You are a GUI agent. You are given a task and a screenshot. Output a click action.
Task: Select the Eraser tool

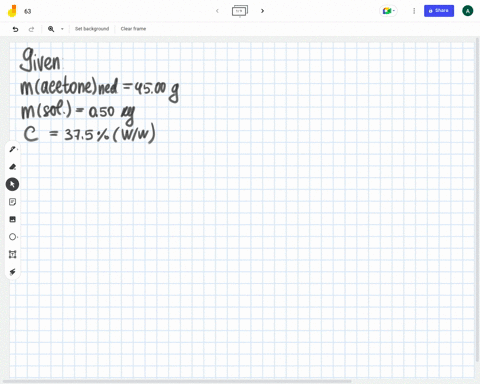coord(13,167)
